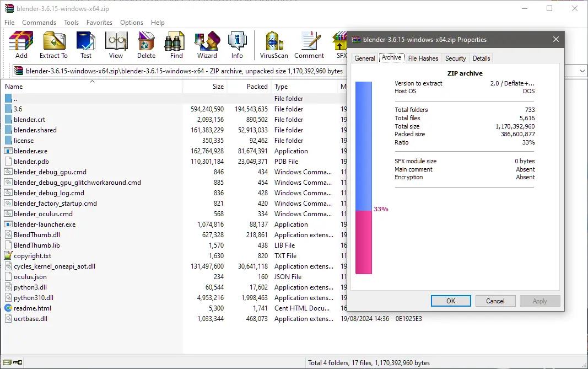Click the blender.exe application icon
The height and width of the screenshot is (369, 588).
pyautogui.click(x=8, y=151)
